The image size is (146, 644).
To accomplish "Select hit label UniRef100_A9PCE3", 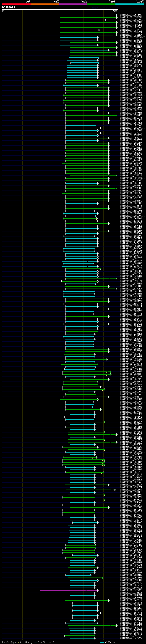I will click(131, 25).
